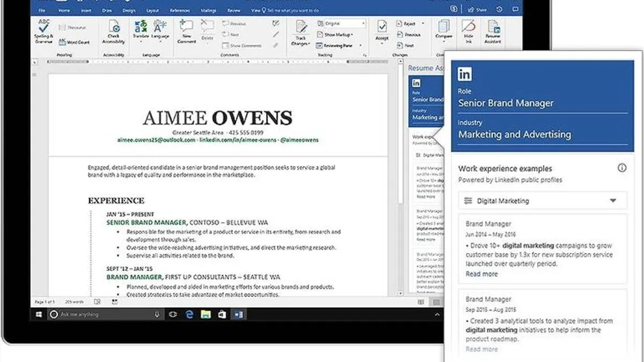Screen dimensions: 644x362
Task: Open the Reviewing Pane dropdown arrow
Action: tap(360, 46)
